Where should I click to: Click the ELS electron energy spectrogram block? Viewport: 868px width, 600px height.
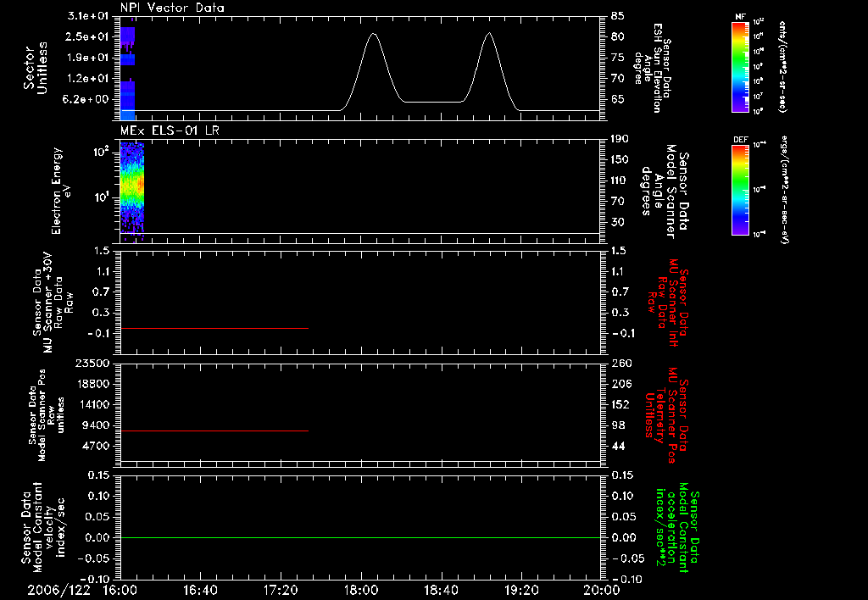click(x=131, y=191)
